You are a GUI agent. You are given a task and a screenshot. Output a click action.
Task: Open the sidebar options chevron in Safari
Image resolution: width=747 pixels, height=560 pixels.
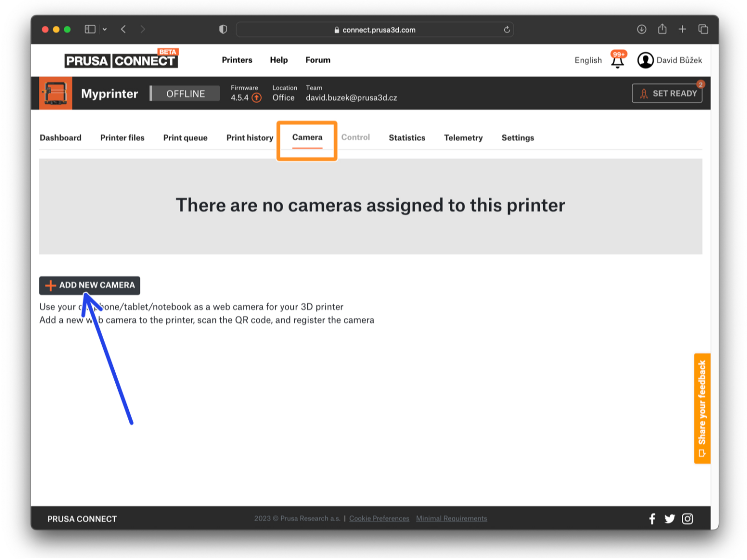105,29
